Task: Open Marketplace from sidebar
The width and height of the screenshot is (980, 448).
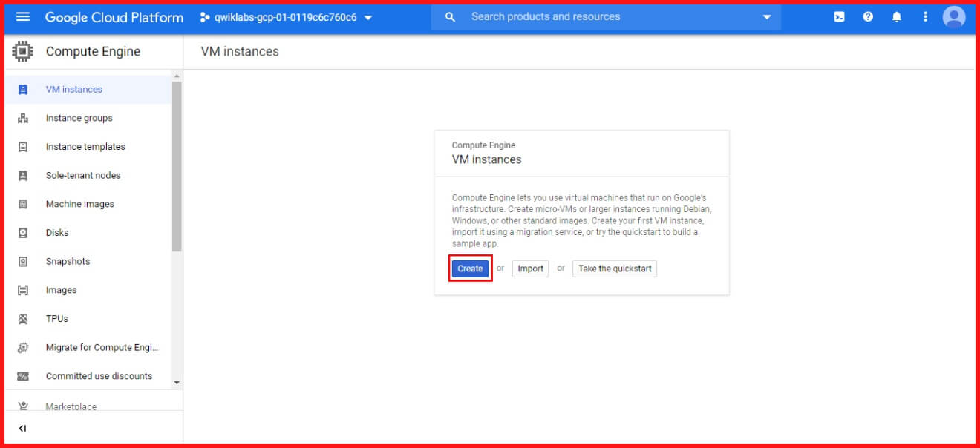Action: 71,406
